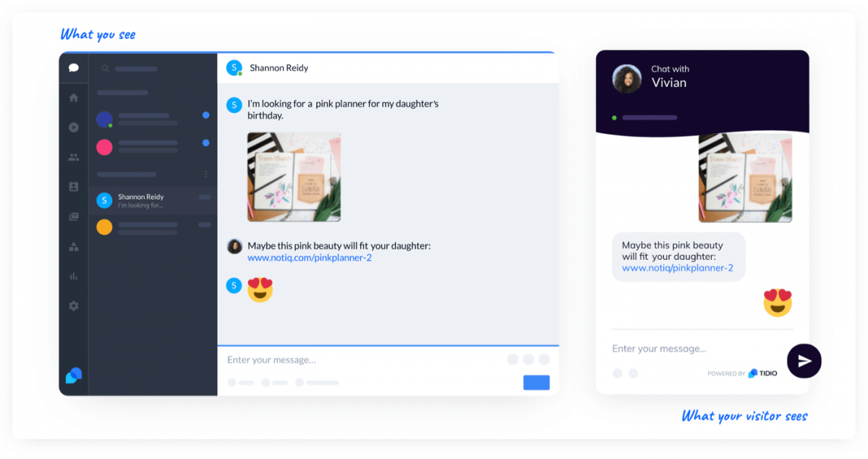868x459 pixels.
Task: Open the settings gear icon in sidebar
Action: (74, 306)
